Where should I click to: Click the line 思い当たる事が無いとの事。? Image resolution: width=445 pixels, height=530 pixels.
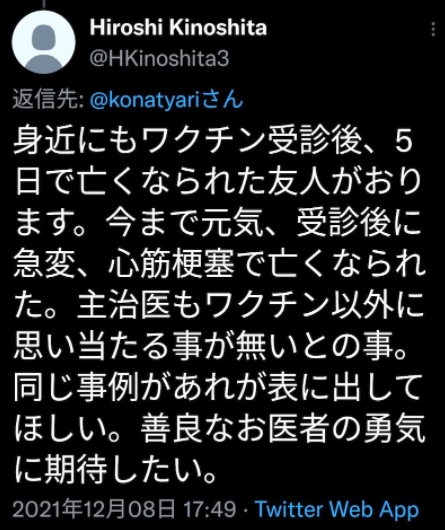[210, 347]
